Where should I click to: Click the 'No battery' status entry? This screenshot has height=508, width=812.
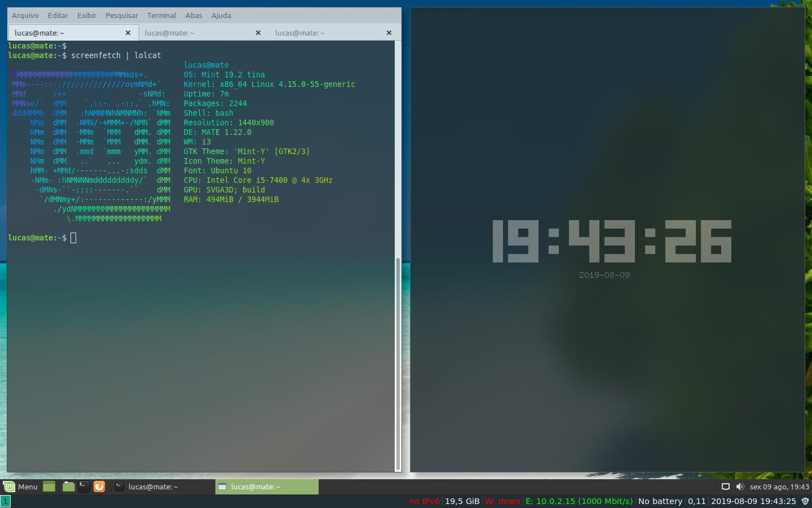point(660,501)
